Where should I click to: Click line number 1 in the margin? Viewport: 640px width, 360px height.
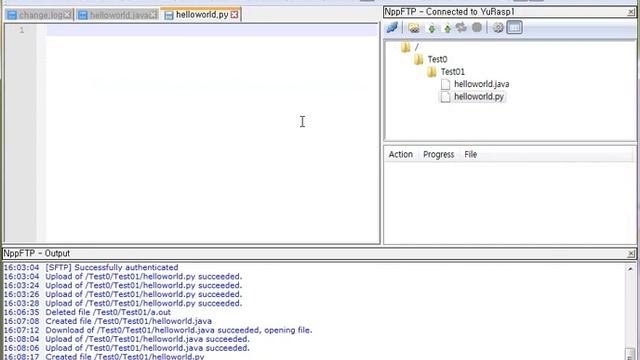pyautogui.click(x=22, y=30)
